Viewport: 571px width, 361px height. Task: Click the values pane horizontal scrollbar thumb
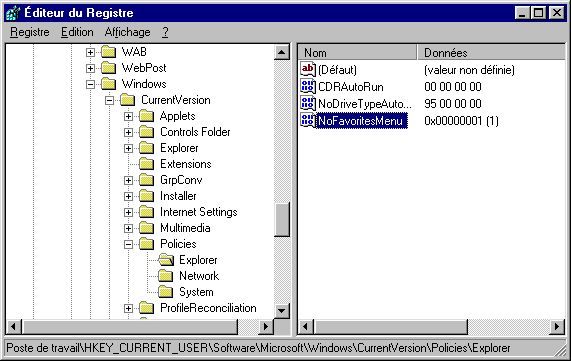pyautogui.click(x=390, y=326)
